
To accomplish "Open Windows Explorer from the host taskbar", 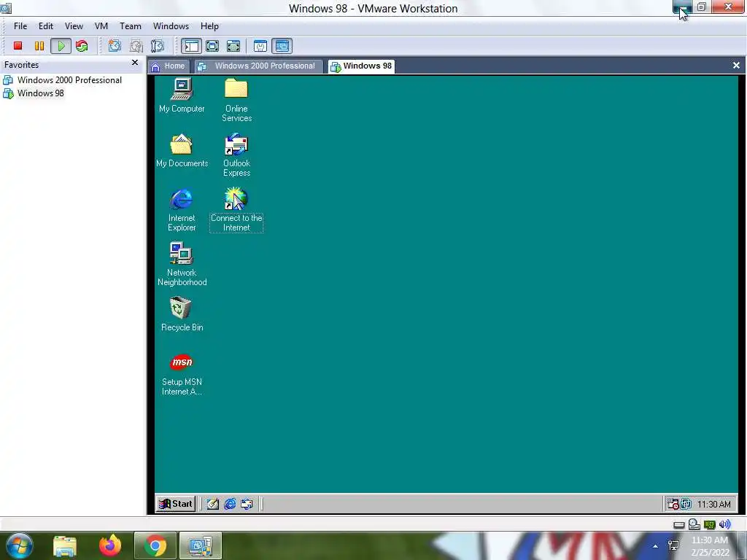I will [x=65, y=545].
